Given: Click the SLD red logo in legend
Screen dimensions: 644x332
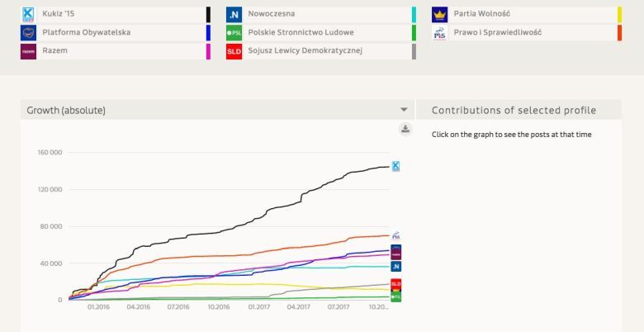Looking at the screenshot, I should tap(234, 51).
